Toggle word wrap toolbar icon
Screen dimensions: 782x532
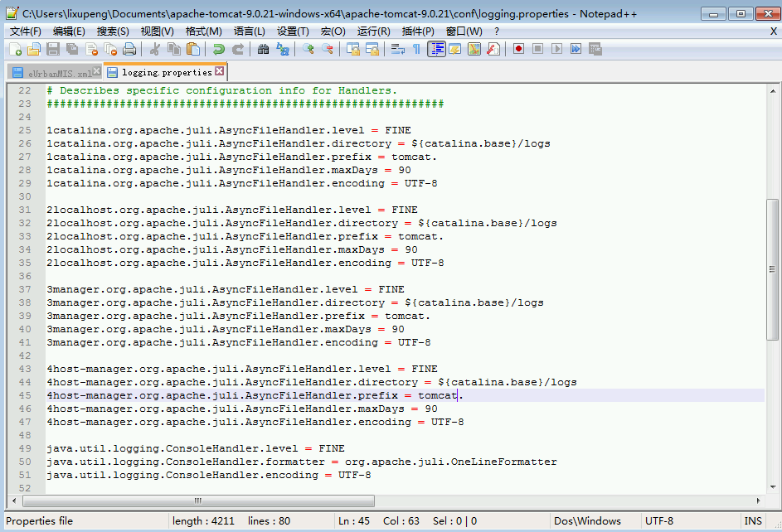coord(397,49)
